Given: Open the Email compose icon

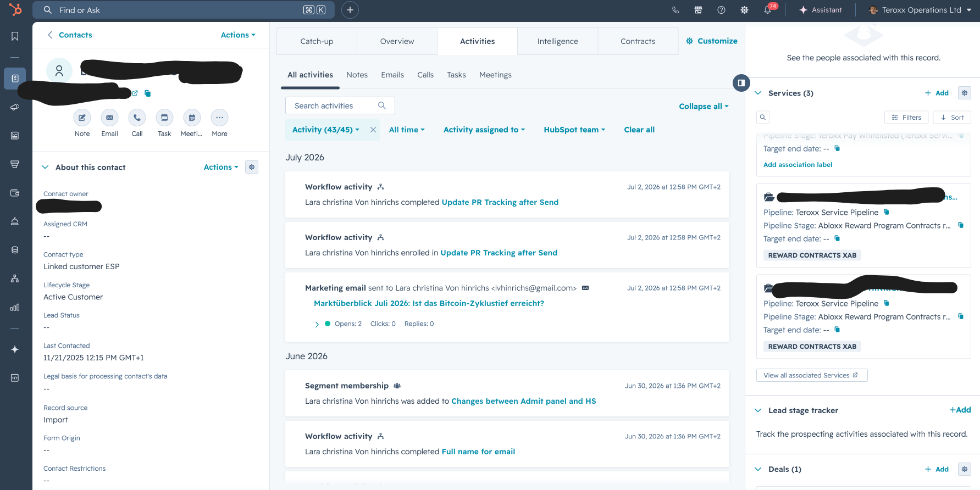Looking at the screenshot, I should point(109,118).
